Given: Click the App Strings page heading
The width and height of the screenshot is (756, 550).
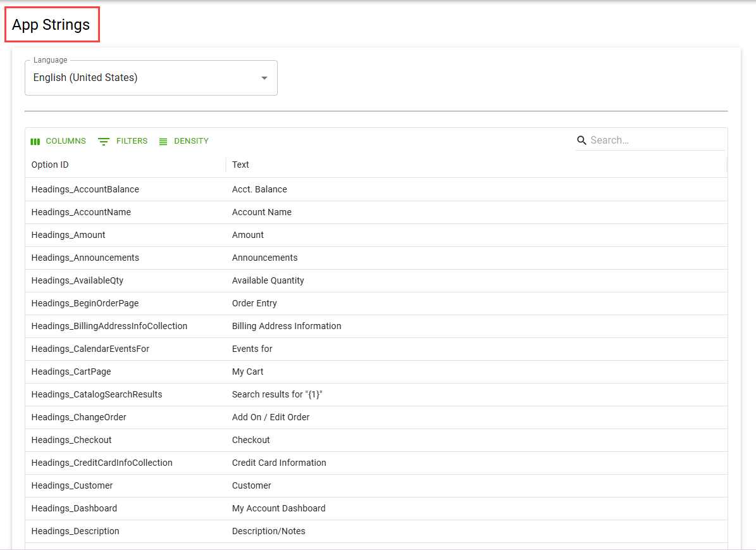Looking at the screenshot, I should pyautogui.click(x=51, y=25).
